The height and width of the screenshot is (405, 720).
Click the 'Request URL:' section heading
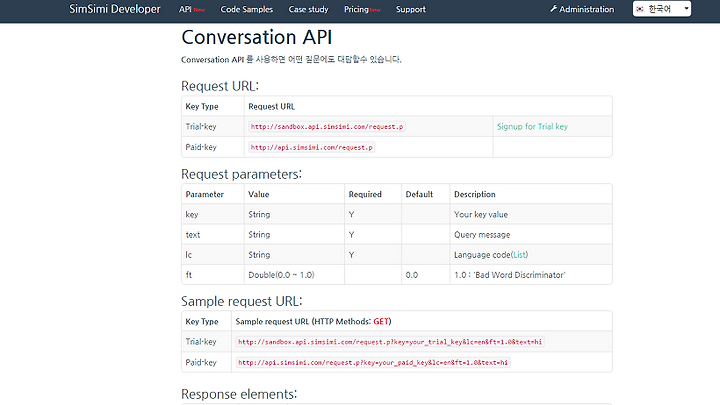click(220, 86)
